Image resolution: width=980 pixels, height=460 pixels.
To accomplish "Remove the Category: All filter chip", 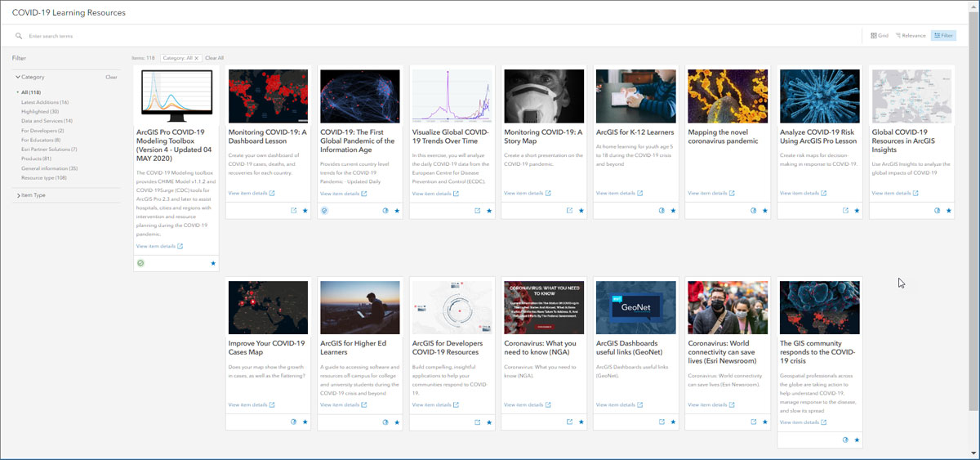I will pos(196,58).
